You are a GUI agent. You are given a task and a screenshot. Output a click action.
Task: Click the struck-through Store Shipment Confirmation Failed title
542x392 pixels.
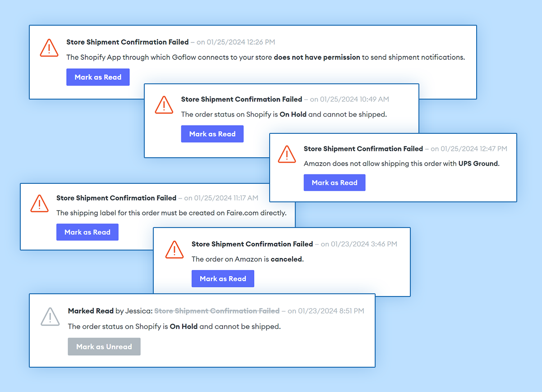(217, 311)
